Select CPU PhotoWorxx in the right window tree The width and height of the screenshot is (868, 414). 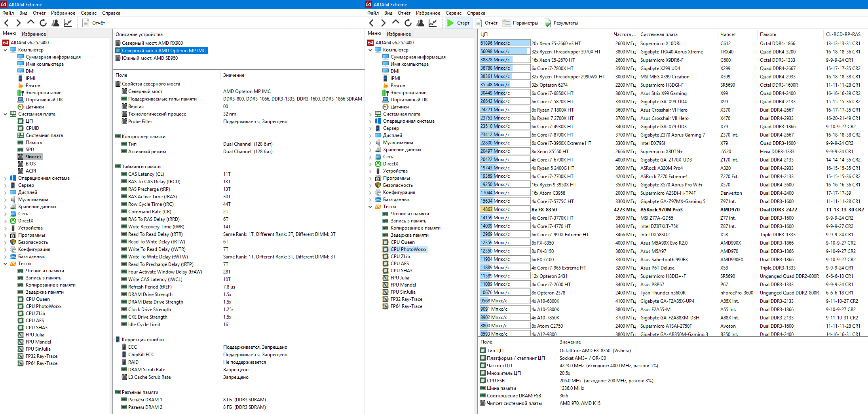click(x=408, y=249)
